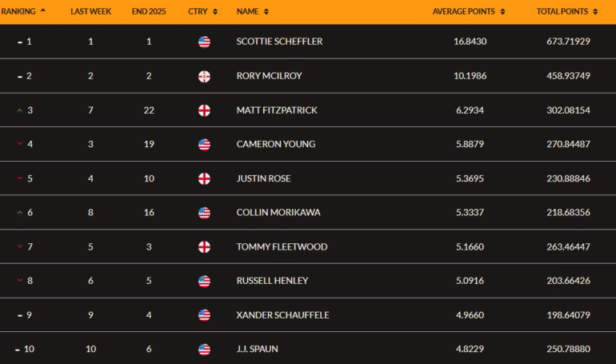Click the England flag next to Tommy Fleetwood
This screenshot has height=364, width=616.
204,247
